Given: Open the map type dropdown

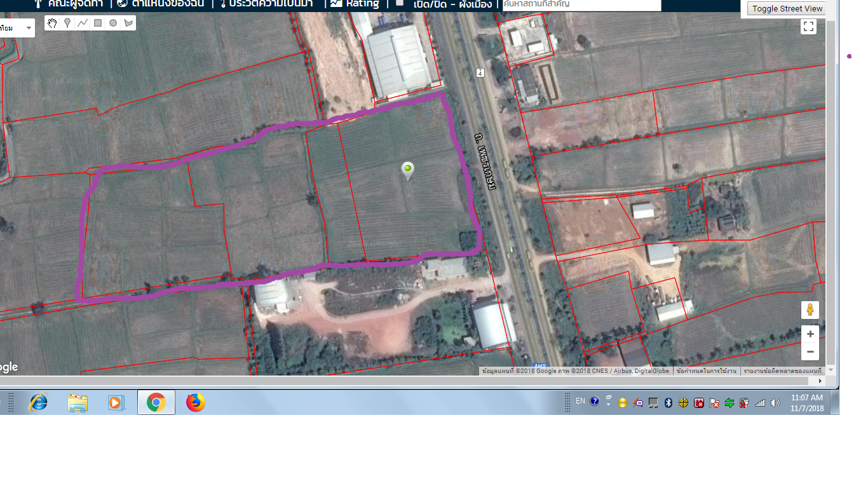Looking at the screenshot, I should pos(17,28).
